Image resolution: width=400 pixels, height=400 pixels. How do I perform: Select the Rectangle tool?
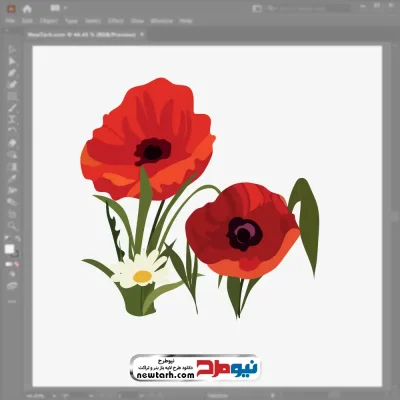pos(12,96)
